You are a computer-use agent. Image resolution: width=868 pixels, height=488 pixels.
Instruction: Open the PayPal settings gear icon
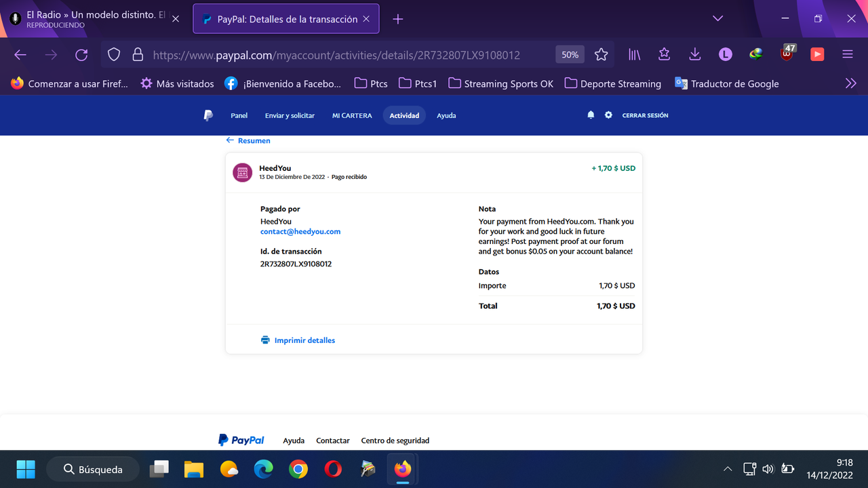coord(608,115)
